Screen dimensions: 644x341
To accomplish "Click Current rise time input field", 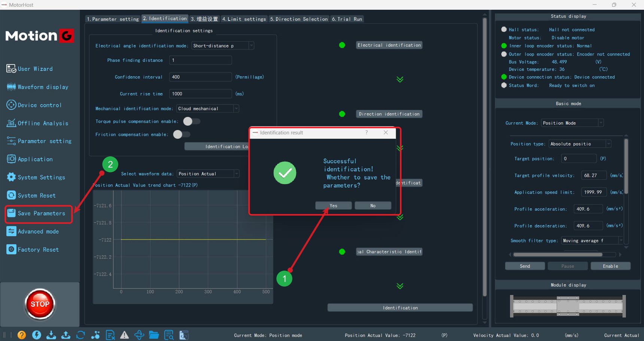I will pyautogui.click(x=200, y=94).
